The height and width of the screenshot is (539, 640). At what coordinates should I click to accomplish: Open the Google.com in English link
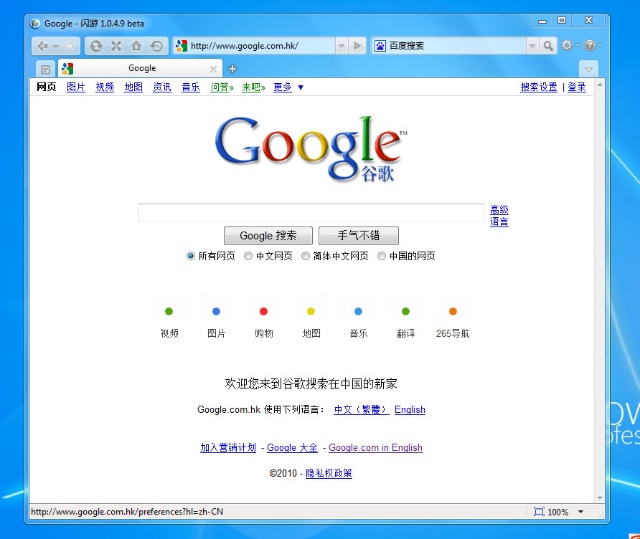tap(375, 448)
